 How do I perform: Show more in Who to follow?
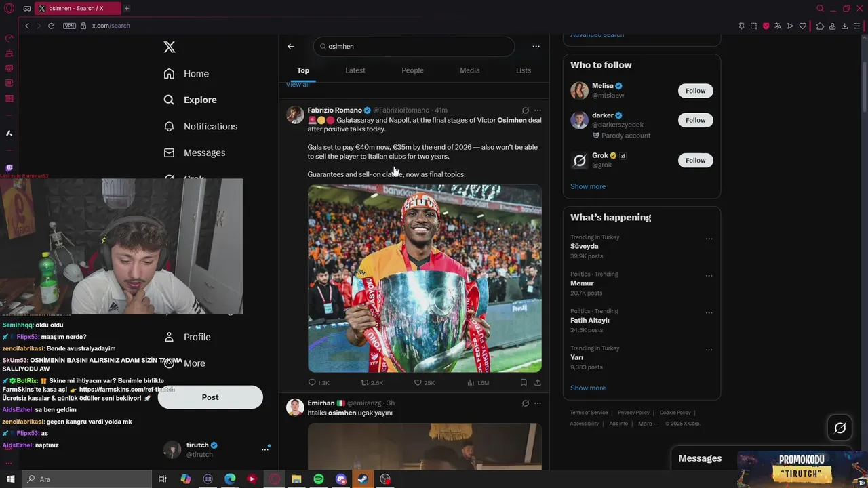pos(588,186)
